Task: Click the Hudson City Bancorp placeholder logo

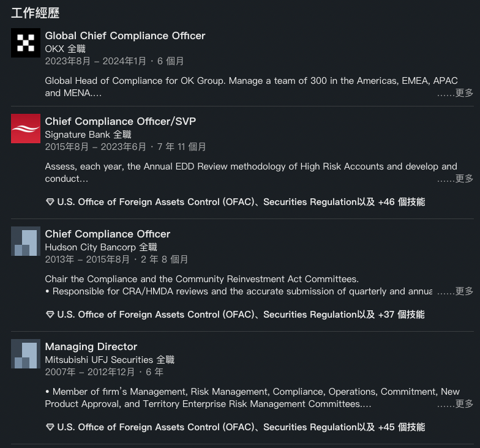Action: (26, 241)
